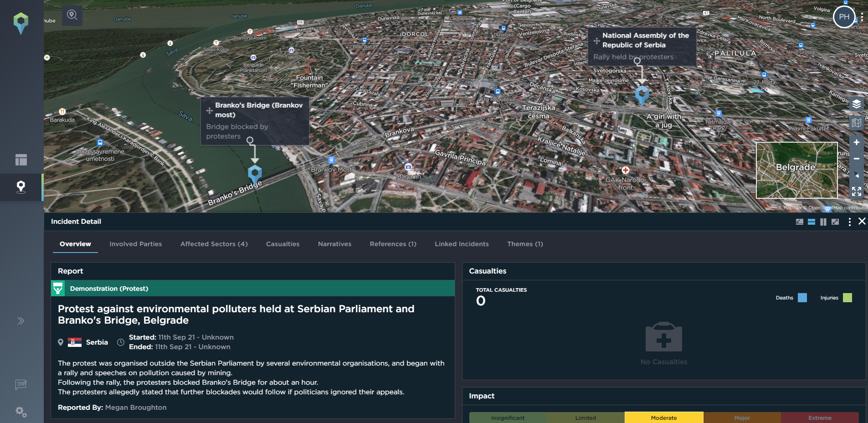Minimize the Incident Detail panel to the bottom
868x423 pixels.
799,222
